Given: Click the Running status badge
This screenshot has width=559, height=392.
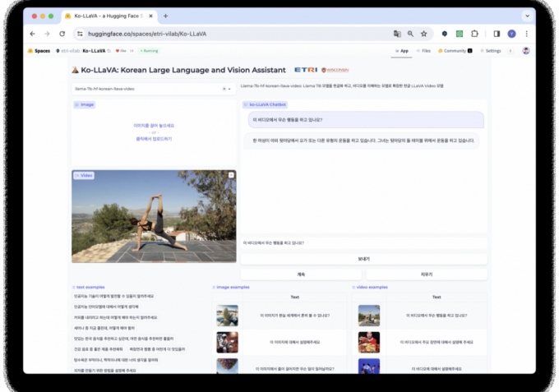Looking at the screenshot, I should 149,51.
